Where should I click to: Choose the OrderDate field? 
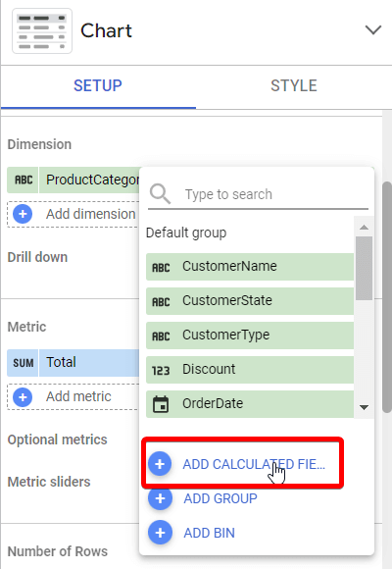(x=250, y=404)
